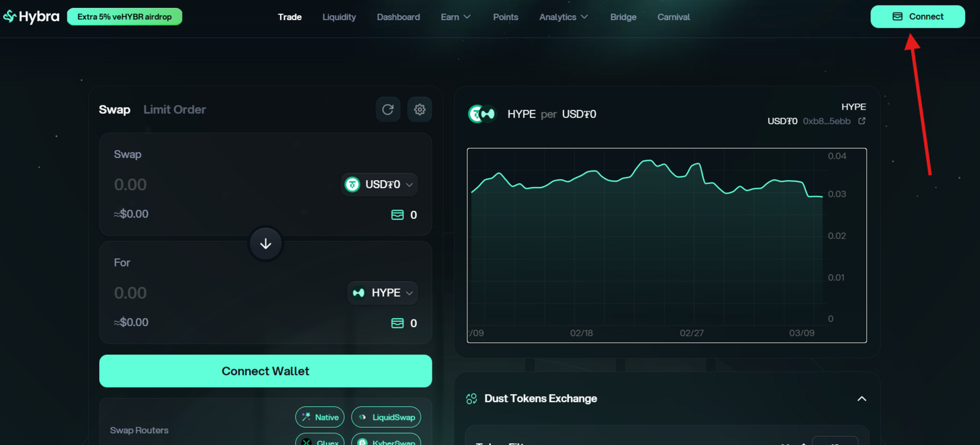The image size is (980, 445).
Task: Open Carnival page
Action: click(x=674, y=17)
